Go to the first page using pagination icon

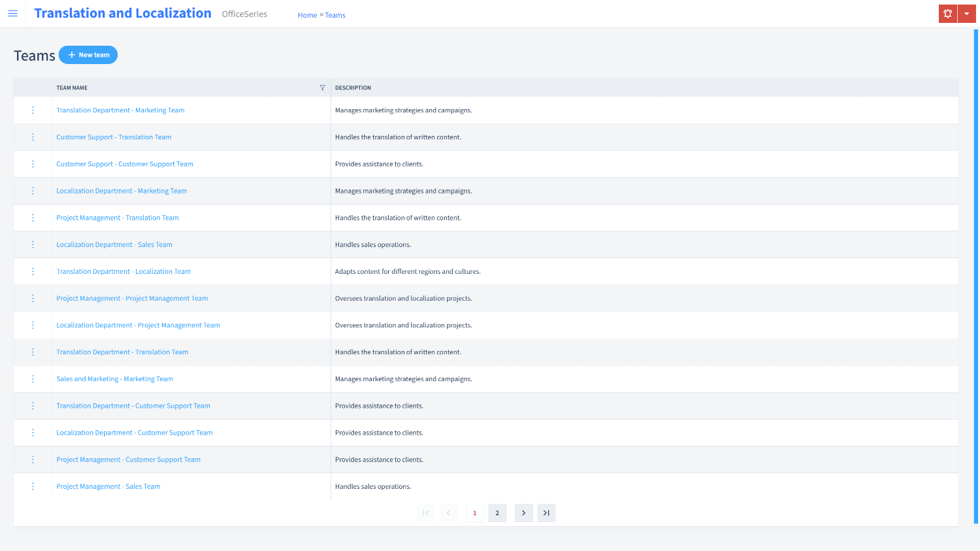[425, 512]
